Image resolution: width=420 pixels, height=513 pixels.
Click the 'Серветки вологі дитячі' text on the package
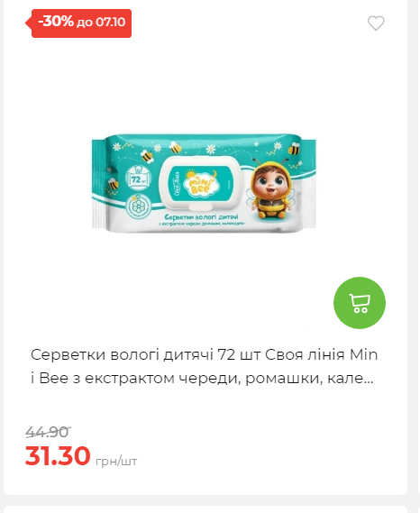pos(201,217)
